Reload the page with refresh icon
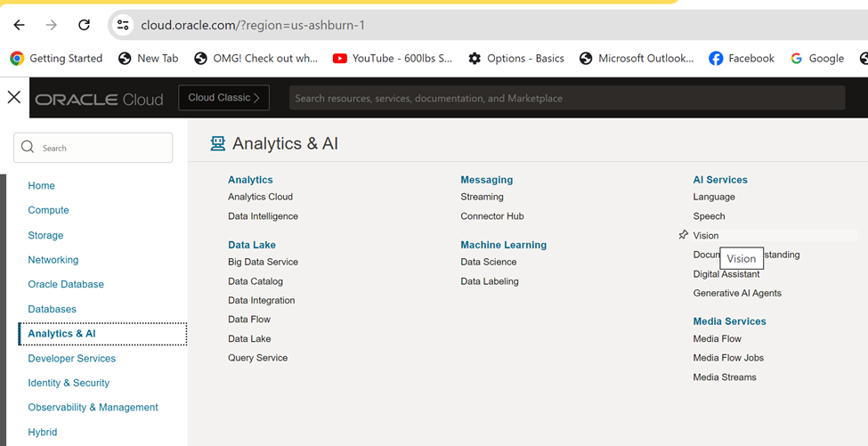The image size is (868, 446). pos(85,25)
